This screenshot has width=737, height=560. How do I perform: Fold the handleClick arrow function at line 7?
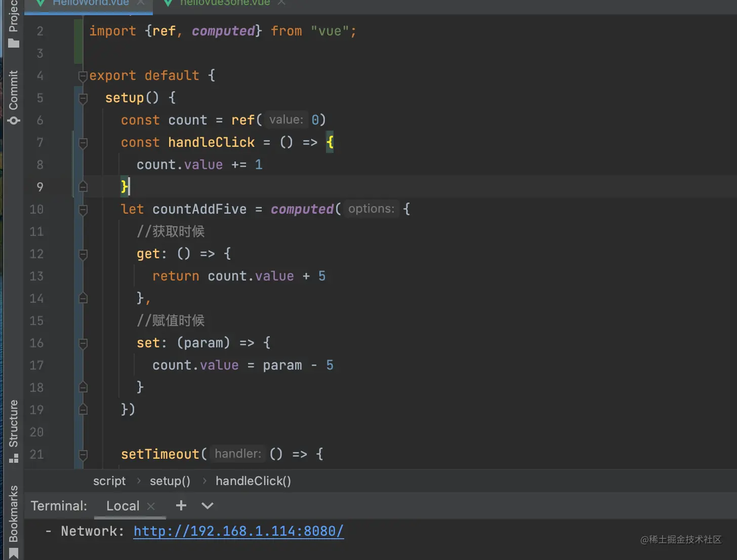83,143
